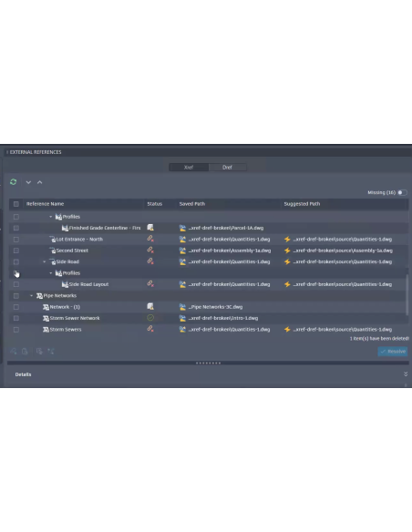
Task: Sort by the Saved Path column header
Action: (192, 204)
